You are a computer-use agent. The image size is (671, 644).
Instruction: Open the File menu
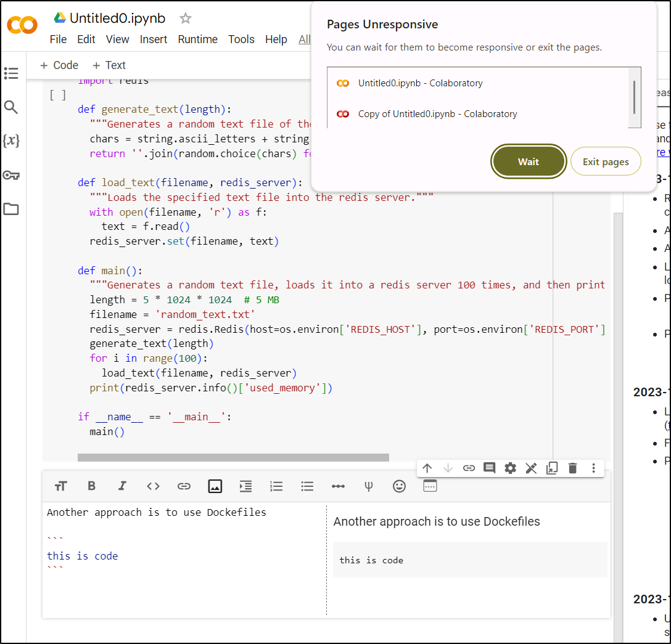click(x=58, y=39)
